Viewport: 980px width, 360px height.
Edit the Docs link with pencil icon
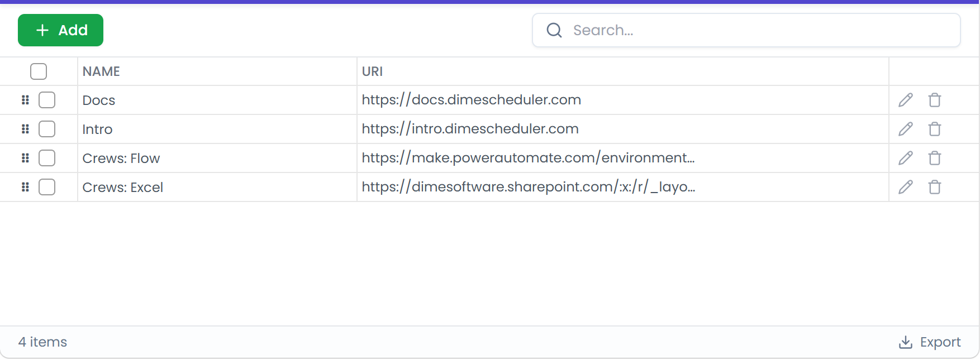(906, 100)
